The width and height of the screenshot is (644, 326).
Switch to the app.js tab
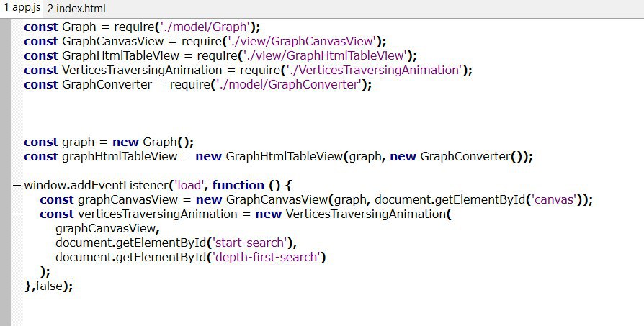(22, 8)
